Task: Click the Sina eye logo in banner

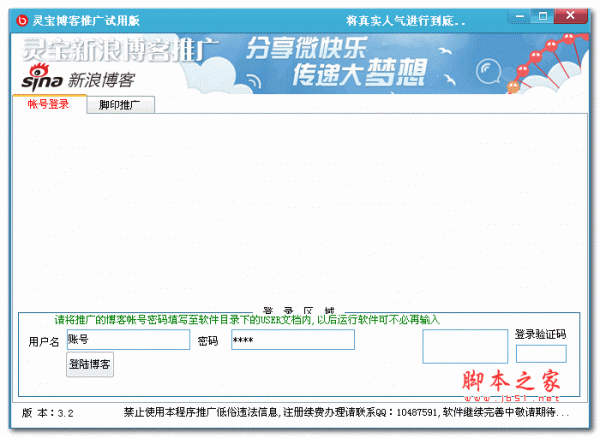Action: tap(42, 77)
